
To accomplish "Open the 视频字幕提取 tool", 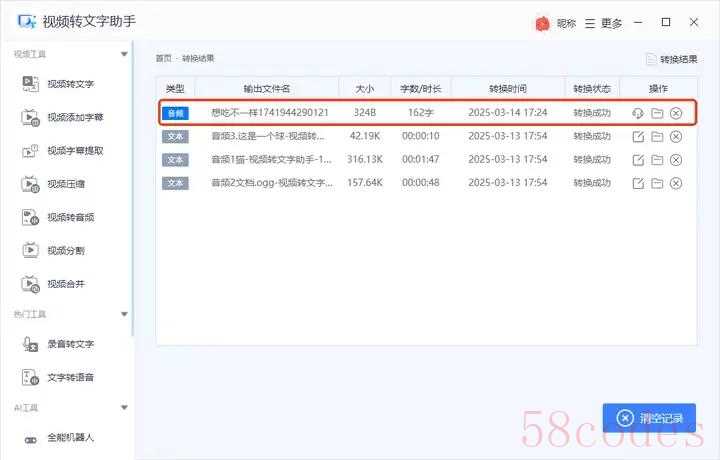I will [x=75, y=151].
